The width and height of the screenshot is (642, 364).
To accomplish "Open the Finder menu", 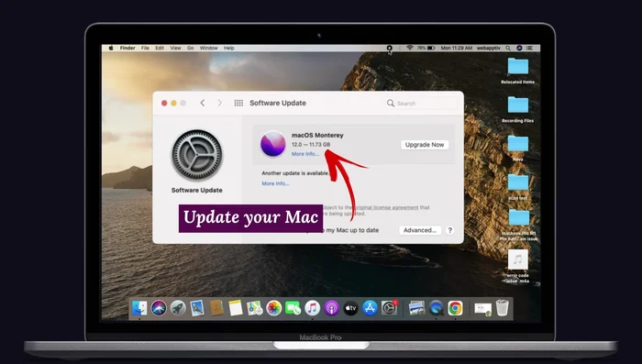I will (127, 48).
